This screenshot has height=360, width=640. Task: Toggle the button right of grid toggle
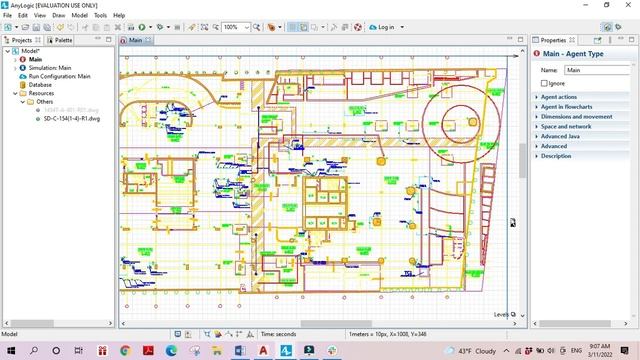click(304, 27)
